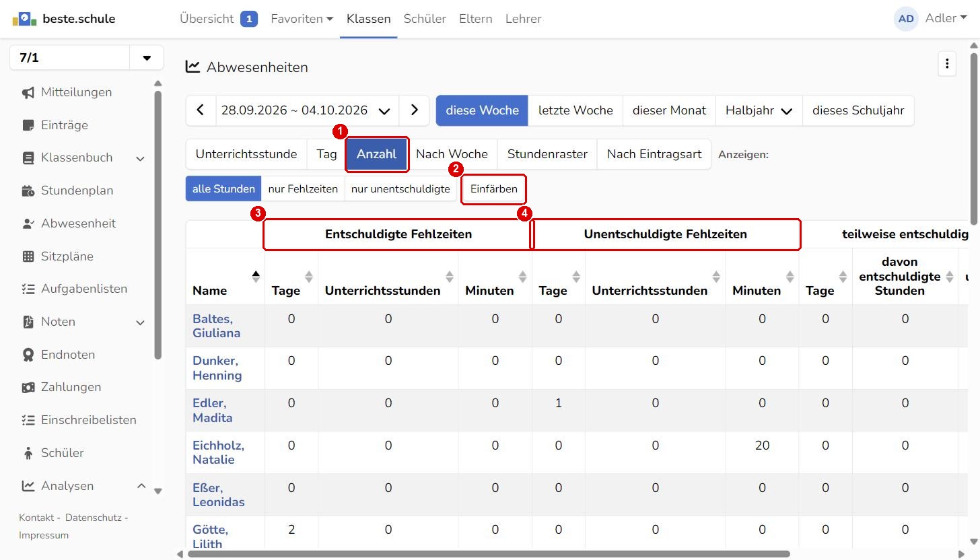Image resolution: width=980 pixels, height=560 pixels.
Task: Open the Datenschutz footer link
Action: pyautogui.click(x=94, y=518)
